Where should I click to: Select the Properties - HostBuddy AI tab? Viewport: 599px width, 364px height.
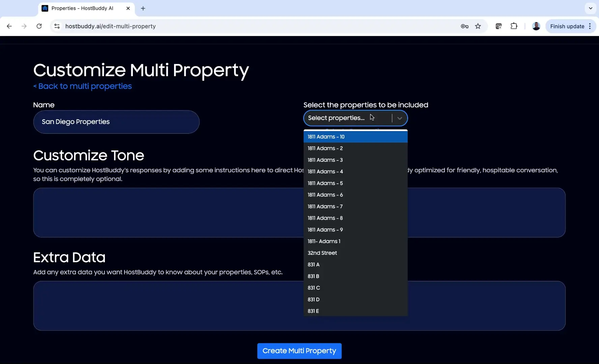pyautogui.click(x=87, y=8)
